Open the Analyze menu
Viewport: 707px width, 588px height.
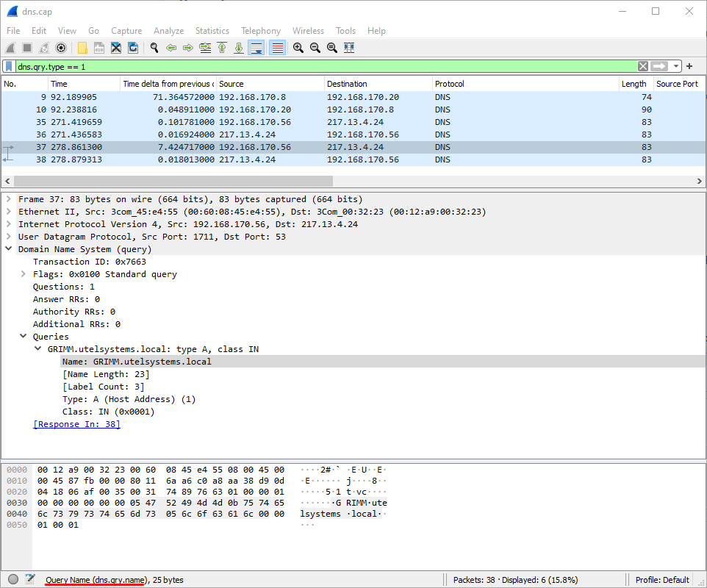tap(168, 31)
